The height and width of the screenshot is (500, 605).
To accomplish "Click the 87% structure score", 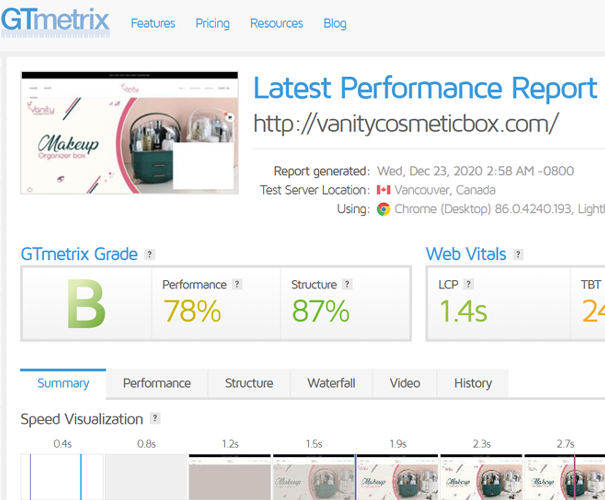I will click(x=321, y=311).
